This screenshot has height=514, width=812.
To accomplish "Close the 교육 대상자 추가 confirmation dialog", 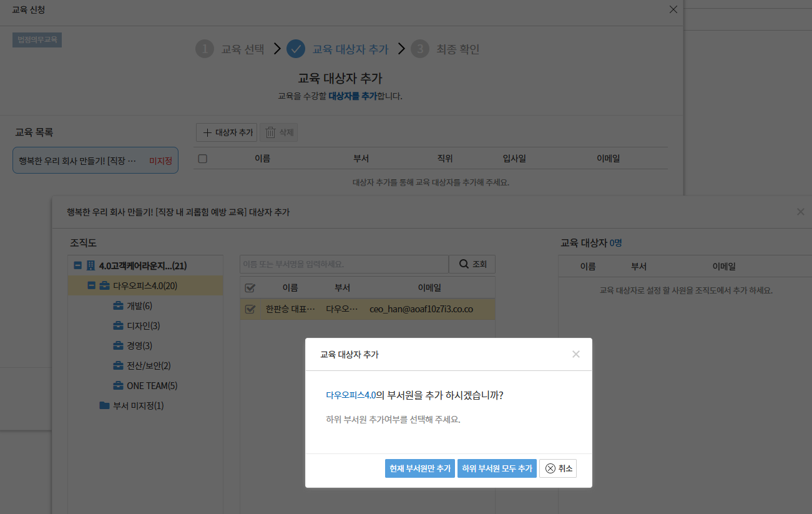I will point(575,354).
